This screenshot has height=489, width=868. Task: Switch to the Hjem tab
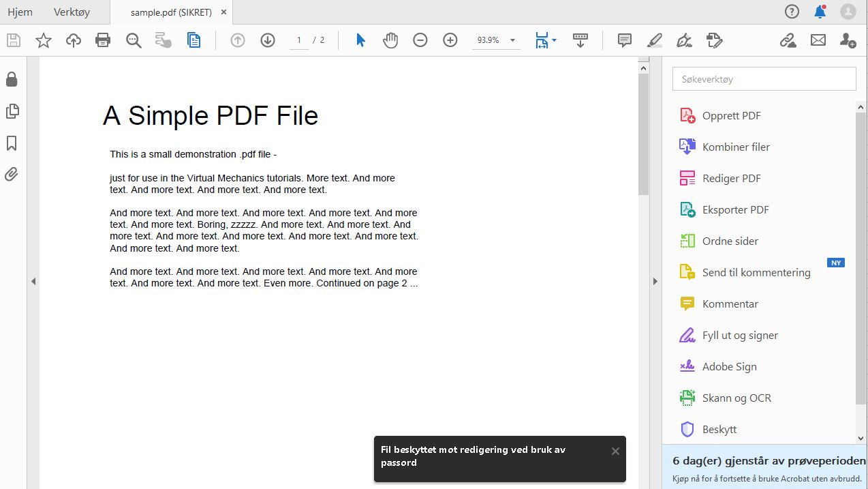coord(20,12)
